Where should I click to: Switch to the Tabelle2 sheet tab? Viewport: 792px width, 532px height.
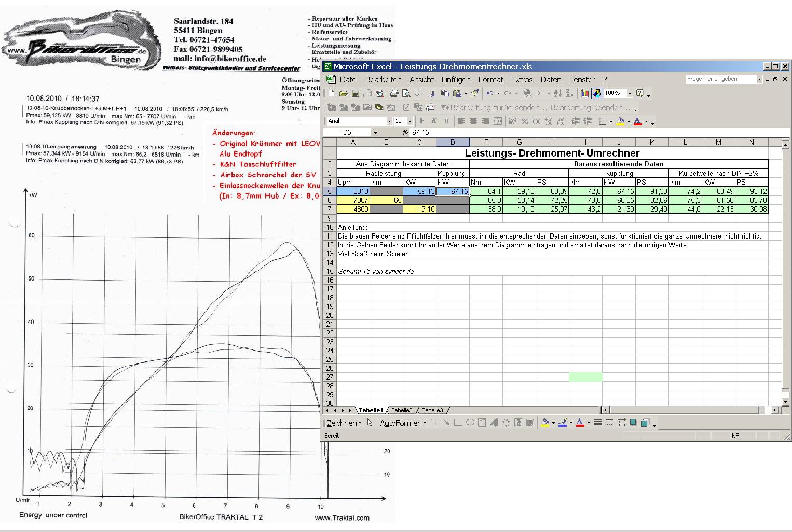click(402, 410)
